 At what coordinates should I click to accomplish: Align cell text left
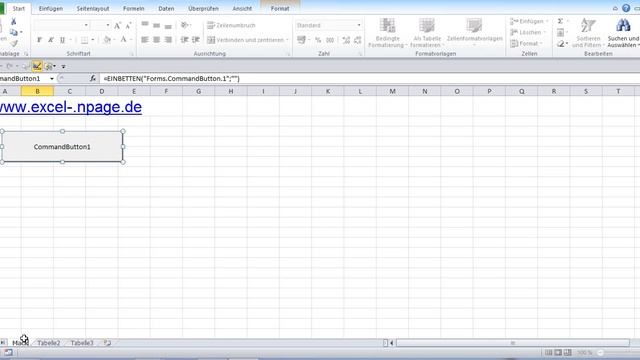[x=145, y=40]
